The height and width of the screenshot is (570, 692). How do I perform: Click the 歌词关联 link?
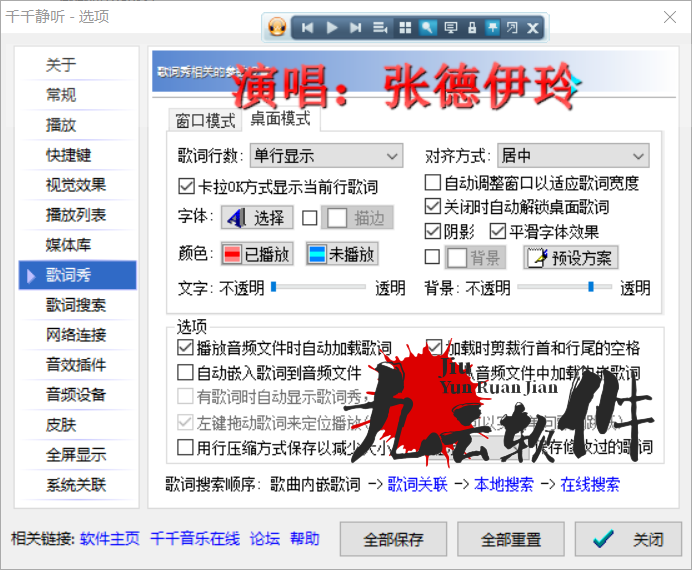pyautogui.click(x=417, y=484)
